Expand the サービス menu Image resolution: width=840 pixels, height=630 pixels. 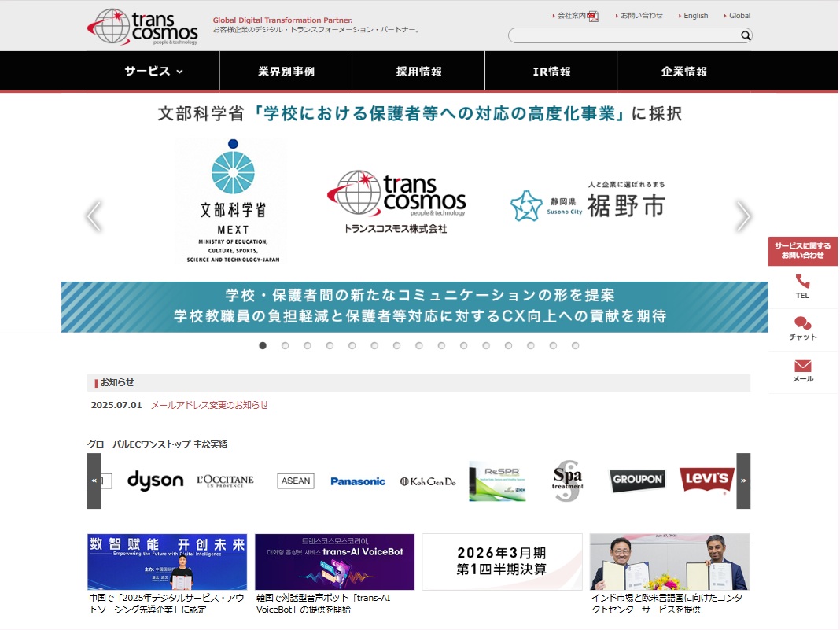153,71
